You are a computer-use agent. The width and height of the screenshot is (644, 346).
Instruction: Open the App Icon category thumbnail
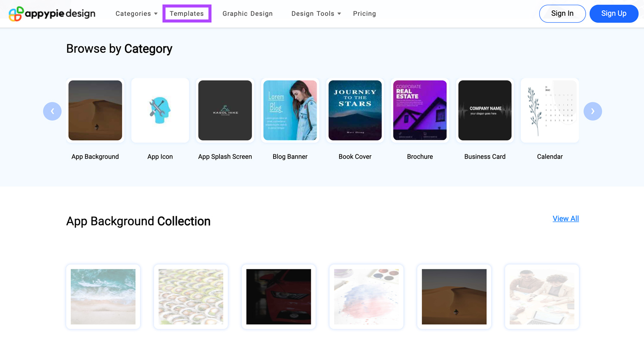coord(160,111)
